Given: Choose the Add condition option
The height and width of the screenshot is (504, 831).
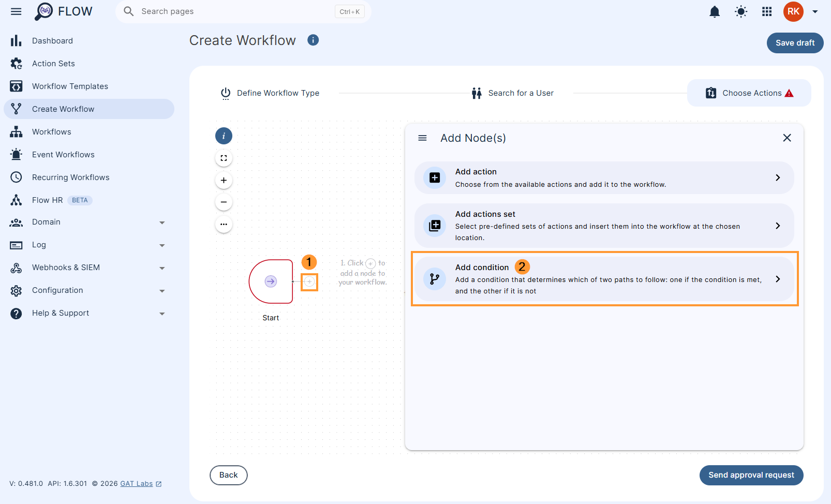Looking at the screenshot, I should pyautogui.click(x=604, y=279).
